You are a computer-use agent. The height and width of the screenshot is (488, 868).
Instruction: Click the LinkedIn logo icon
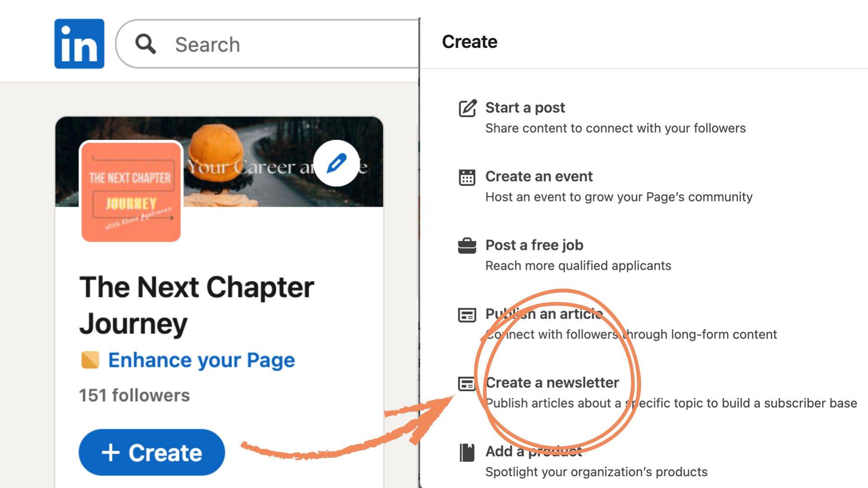[x=79, y=44]
